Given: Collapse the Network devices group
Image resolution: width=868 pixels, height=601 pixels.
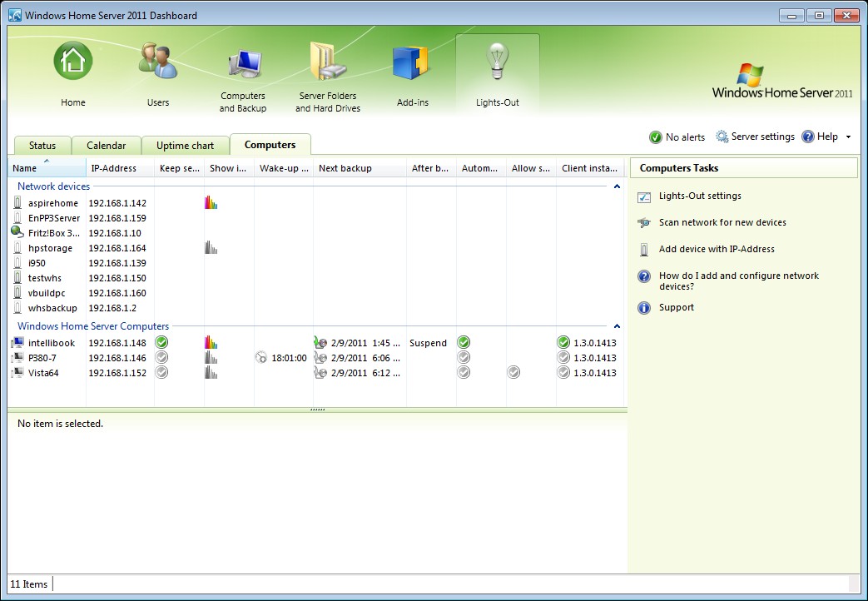Looking at the screenshot, I should point(617,186).
